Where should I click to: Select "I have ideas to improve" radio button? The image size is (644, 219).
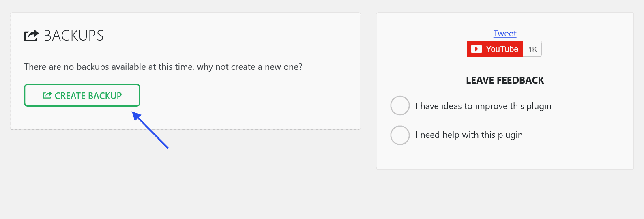pyautogui.click(x=400, y=105)
